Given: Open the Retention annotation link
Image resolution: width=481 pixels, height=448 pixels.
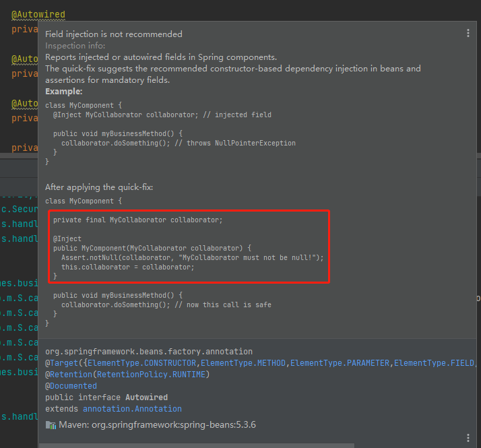Looking at the screenshot, I should coord(71,375).
